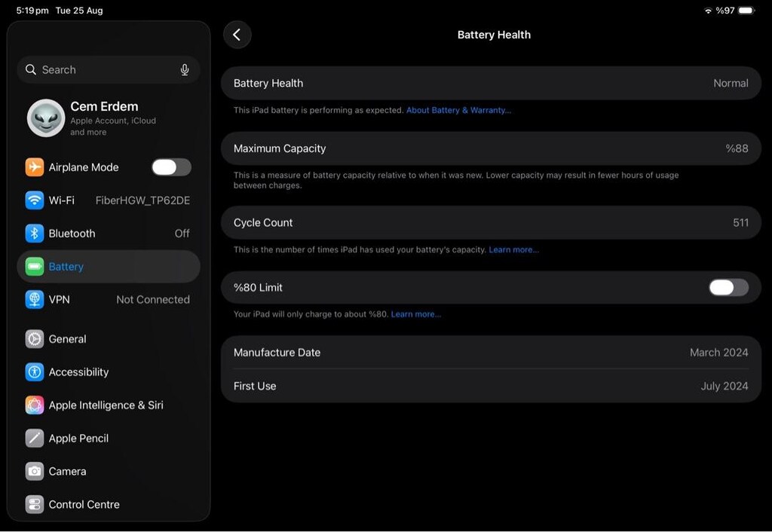Tap the Bluetooth icon
This screenshot has height=532, width=772.
[x=35, y=234]
